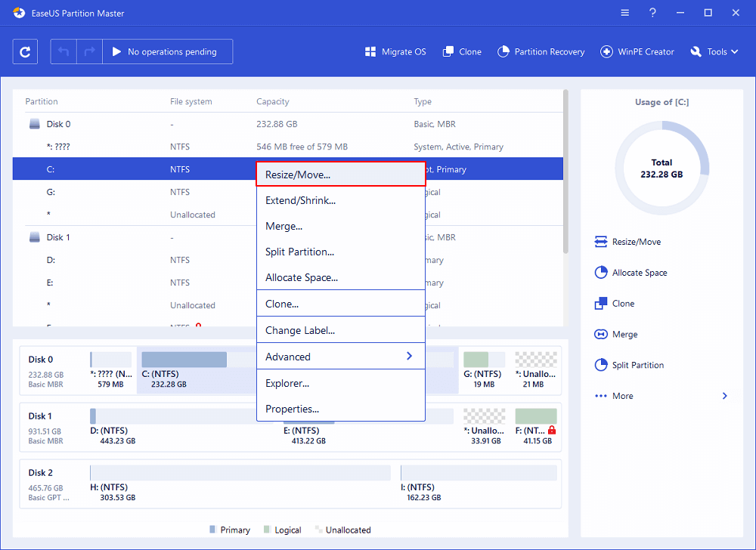756x550 pixels.
Task: Click Split Partition in the right sidebar
Action: point(629,365)
